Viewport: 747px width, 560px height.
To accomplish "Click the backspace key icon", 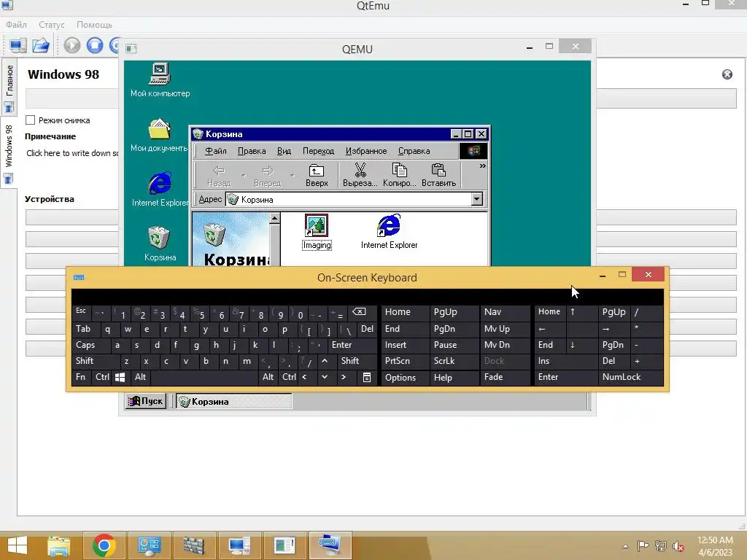I will pos(363,312).
